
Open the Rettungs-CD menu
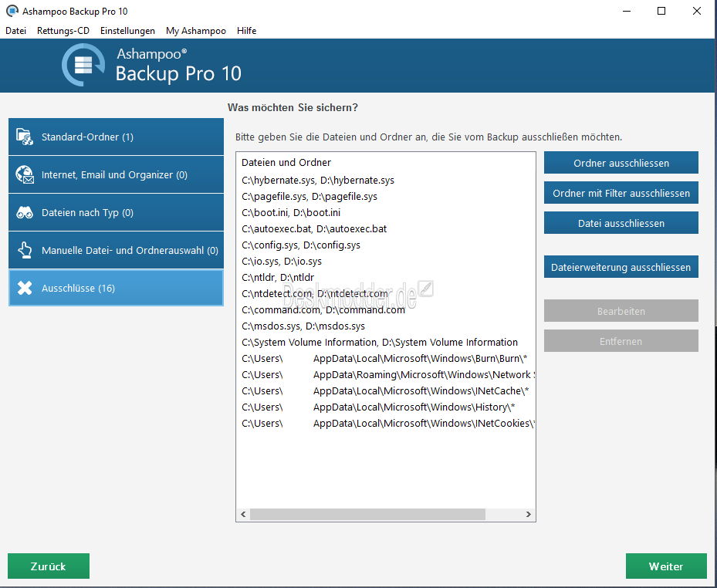coord(63,31)
